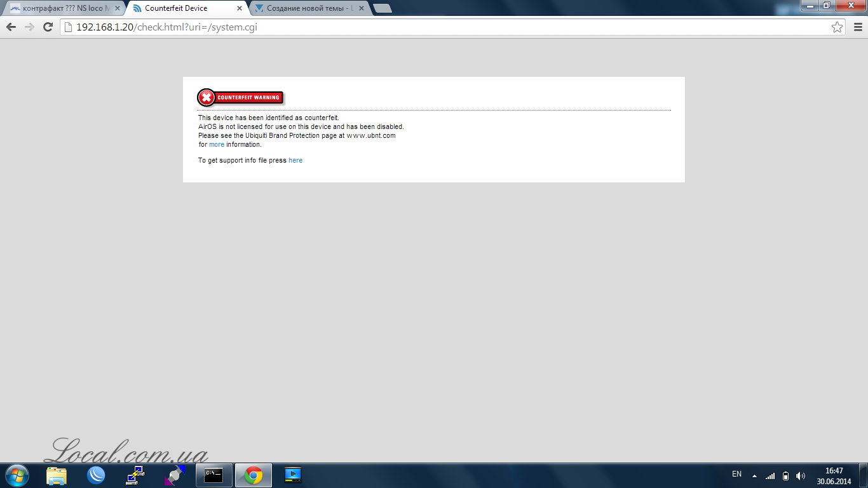Open the Windows Start menu
The width and height of the screenshot is (868, 488).
tap(17, 475)
